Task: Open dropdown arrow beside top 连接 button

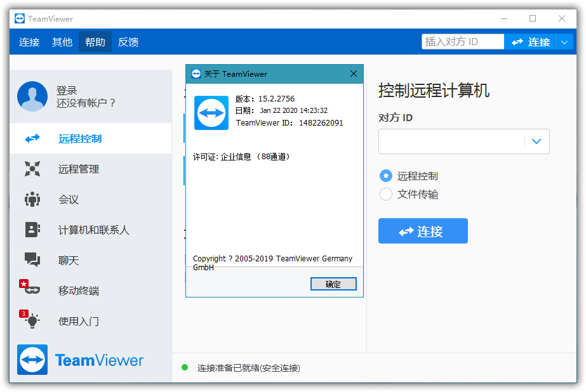Action: pyautogui.click(x=564, y=42)
